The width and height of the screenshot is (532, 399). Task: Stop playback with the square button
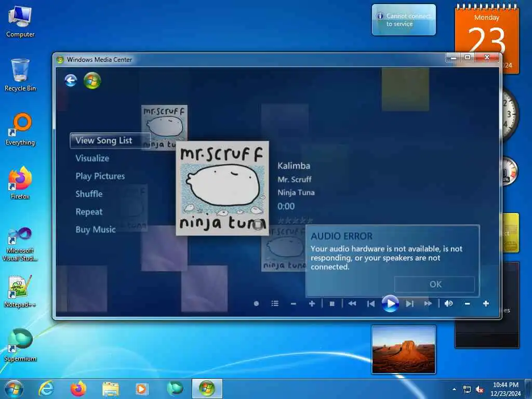point(332,303)
